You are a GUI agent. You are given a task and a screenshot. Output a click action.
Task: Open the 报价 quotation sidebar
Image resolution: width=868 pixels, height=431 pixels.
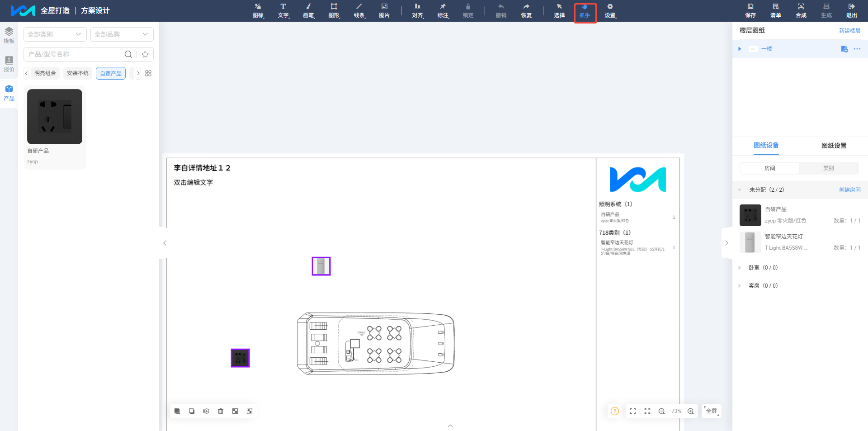9,64
